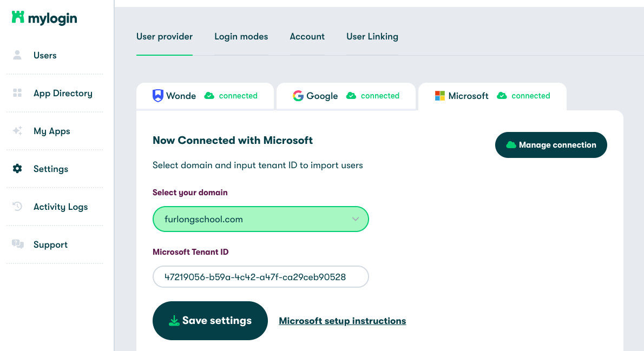Click the Now Connected with Microsoft heading
The height and width of the screenshot is (351, 644).
(x=233, y=141)
